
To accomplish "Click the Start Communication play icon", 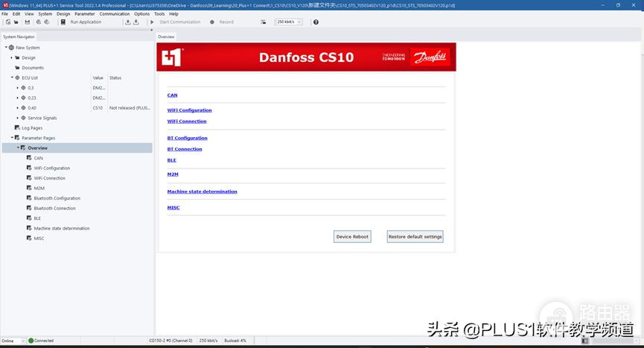I will coord(153,22).
